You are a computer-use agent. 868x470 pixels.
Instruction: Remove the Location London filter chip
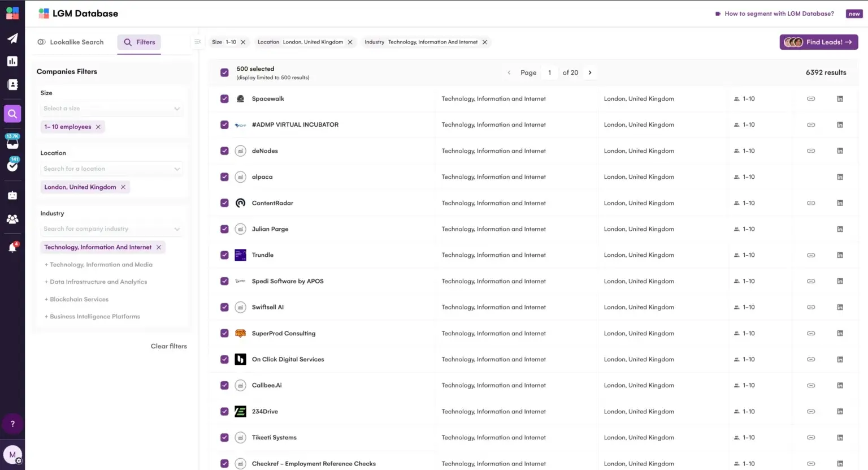(x=350, y=42)
